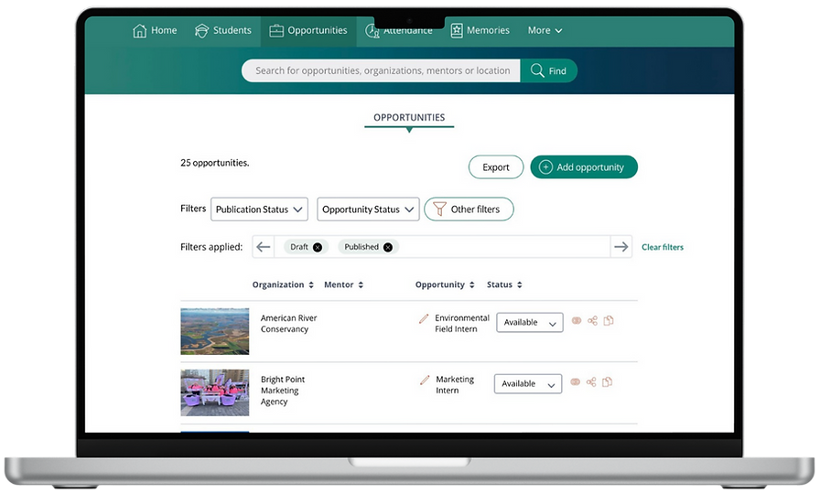Screen dimensions: 820x504
Task: Open Opportunity Status filter dropdown
Action: tap(368, 209)
